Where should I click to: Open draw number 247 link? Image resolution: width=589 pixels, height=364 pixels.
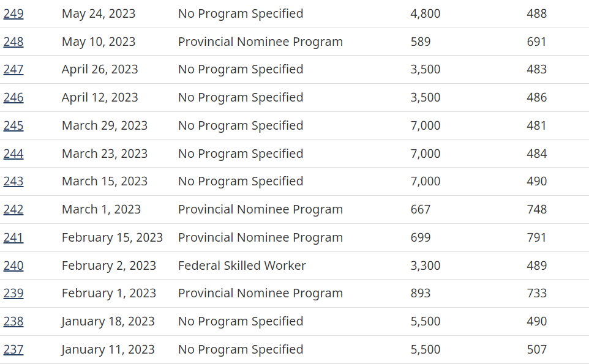(x=13, y=69)
